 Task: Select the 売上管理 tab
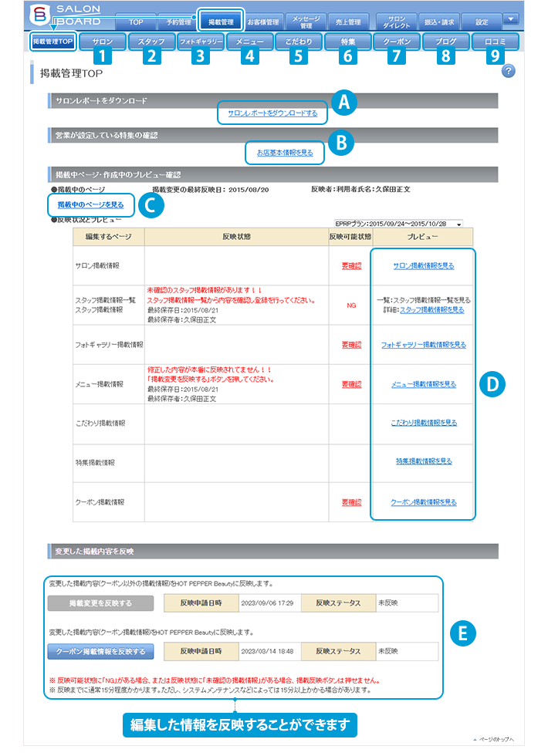pyautogui.click(x=350, y=22)
